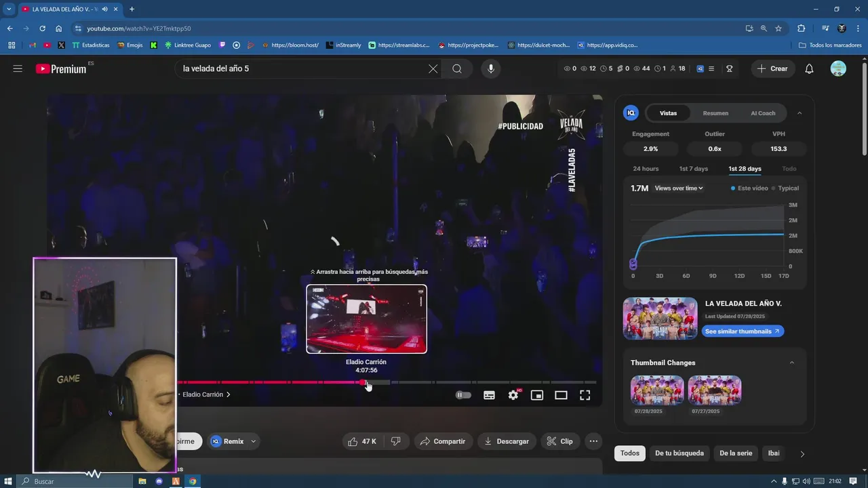868x488 pixels.
Task: Click the page vertical scrollbar
Action: coord(864,108)
